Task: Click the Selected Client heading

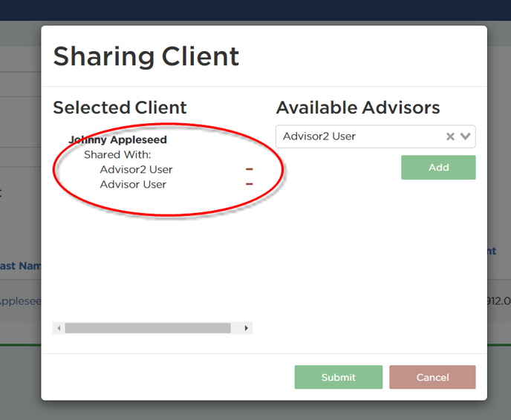Action: [120, 108]
